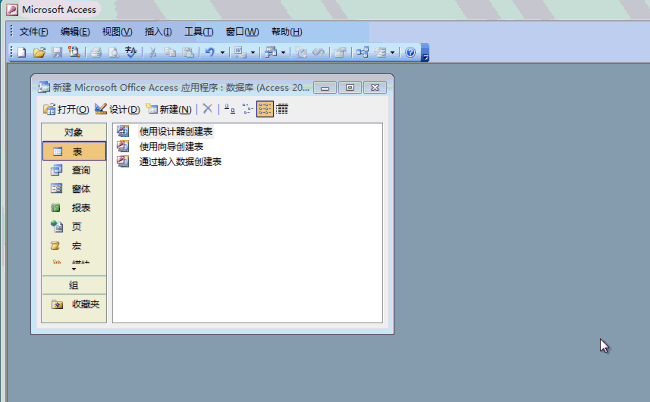This screenshot has width=650, height=402.
Task: Click the Print Preview icon
Action: 114,53
